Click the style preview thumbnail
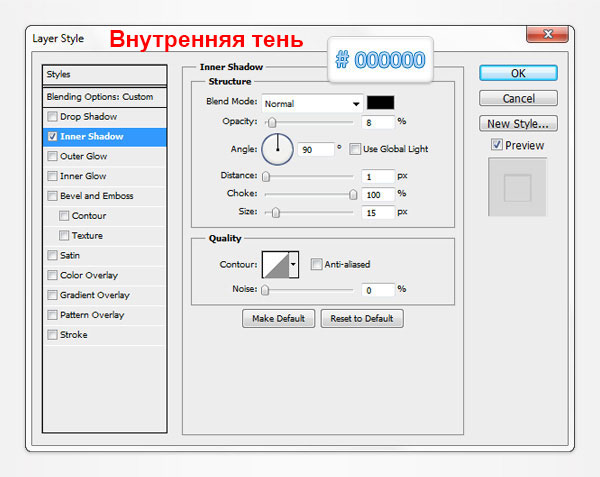The width and height of the screenshot is (600, 477). 517,187
